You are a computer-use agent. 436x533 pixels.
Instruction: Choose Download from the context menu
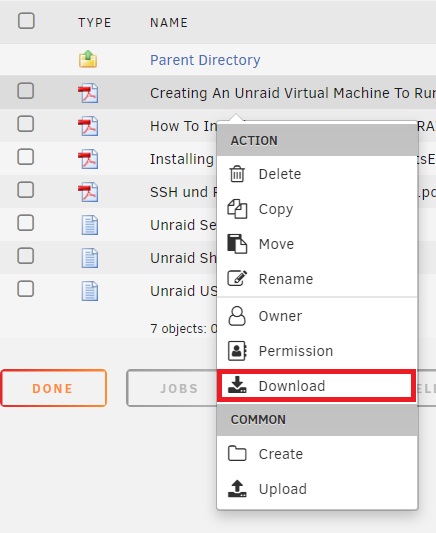[317, 386]
